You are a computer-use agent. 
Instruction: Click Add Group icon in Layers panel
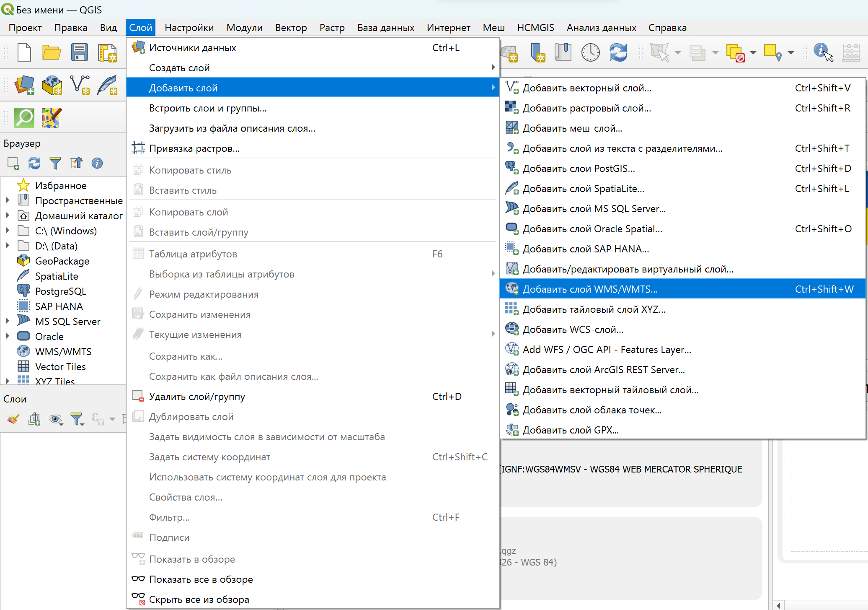pos(34,418)
